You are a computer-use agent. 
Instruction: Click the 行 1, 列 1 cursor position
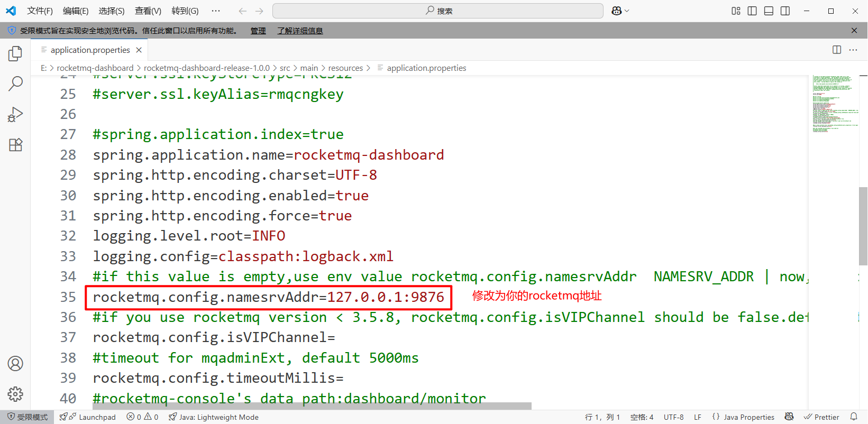[x=602, y=417]
